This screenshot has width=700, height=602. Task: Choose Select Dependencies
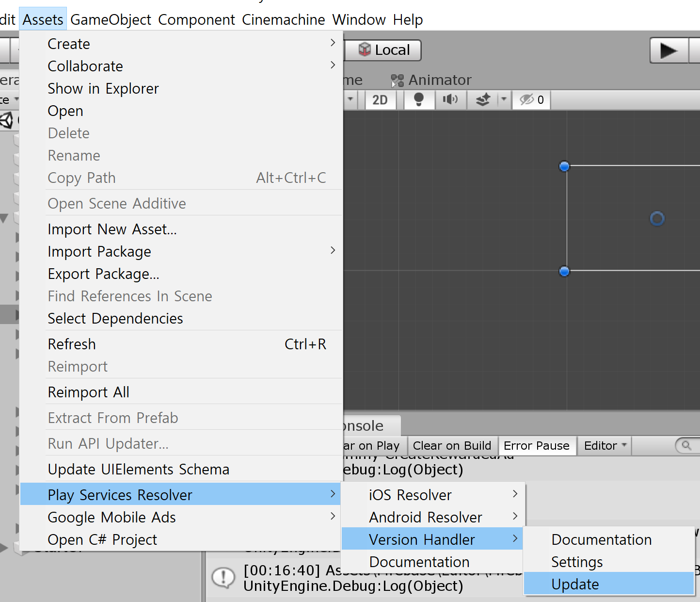point(181,318)
